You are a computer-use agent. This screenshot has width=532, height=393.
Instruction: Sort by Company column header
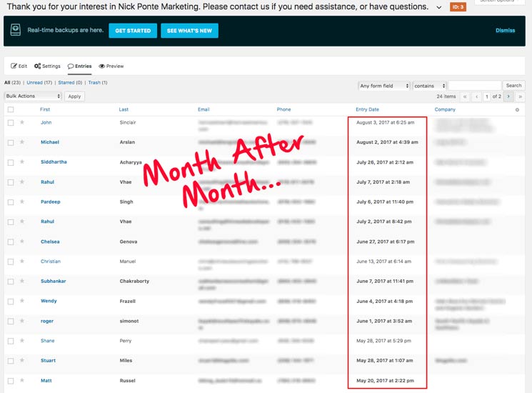click(445, 109)
